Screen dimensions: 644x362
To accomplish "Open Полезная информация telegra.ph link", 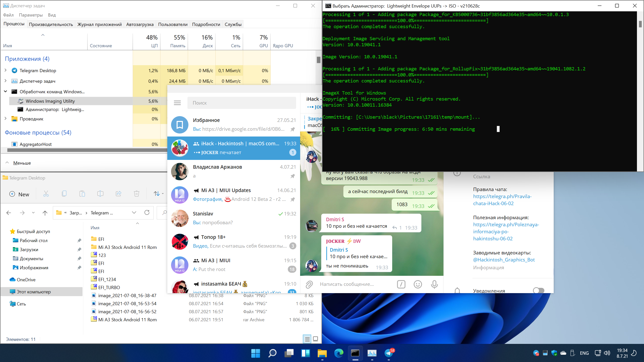I will (506, 232).
